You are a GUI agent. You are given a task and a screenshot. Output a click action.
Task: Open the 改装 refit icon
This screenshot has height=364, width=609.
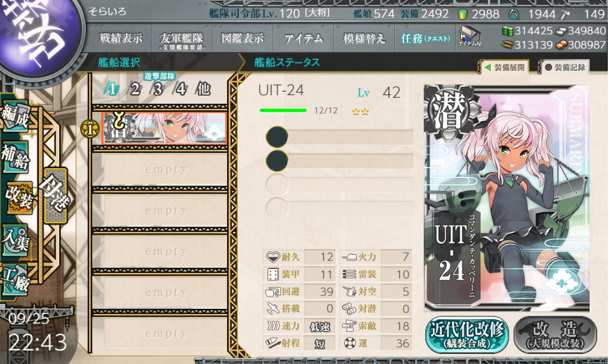click(19, 198)
